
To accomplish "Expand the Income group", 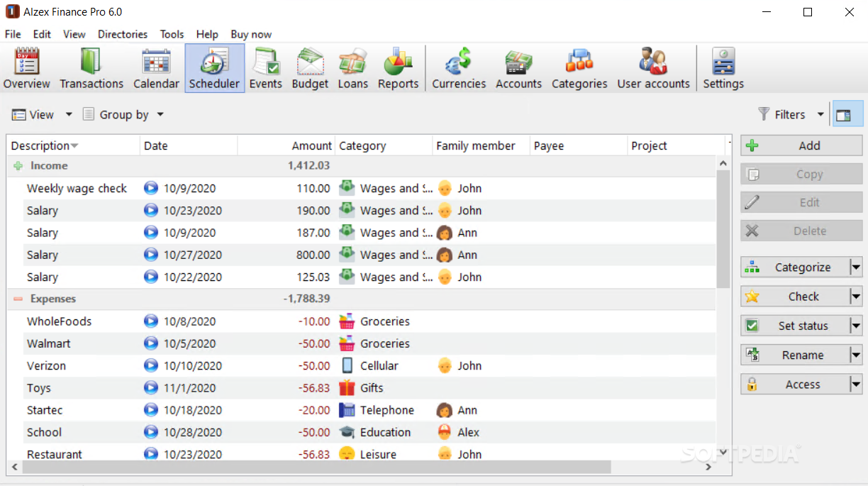I will [x=18, y=165].
